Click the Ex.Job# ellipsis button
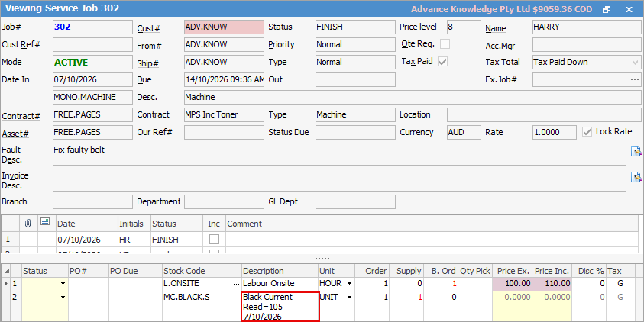Image resolution: width=644 pixels, height=322 pixels. (x=635, y=79)
